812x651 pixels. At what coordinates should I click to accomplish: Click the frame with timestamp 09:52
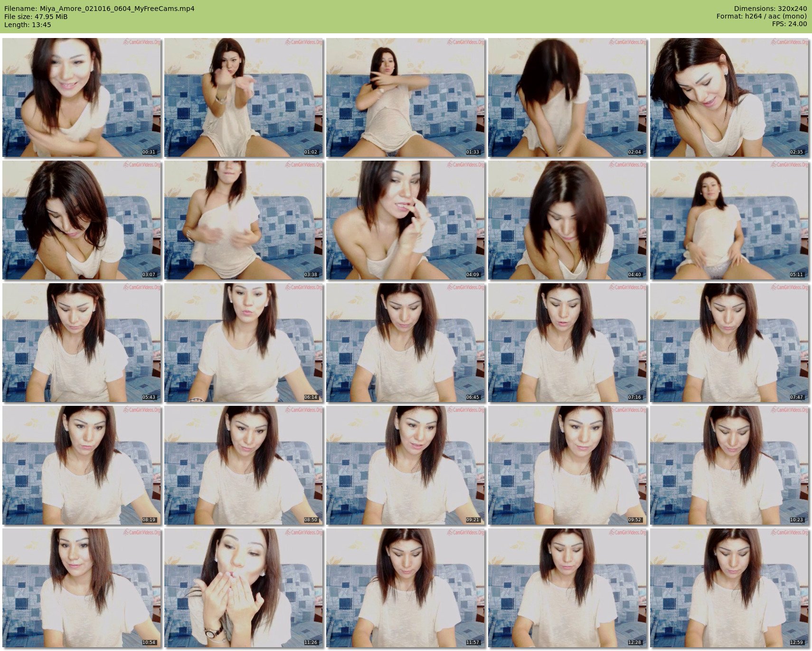pos(567,465)
